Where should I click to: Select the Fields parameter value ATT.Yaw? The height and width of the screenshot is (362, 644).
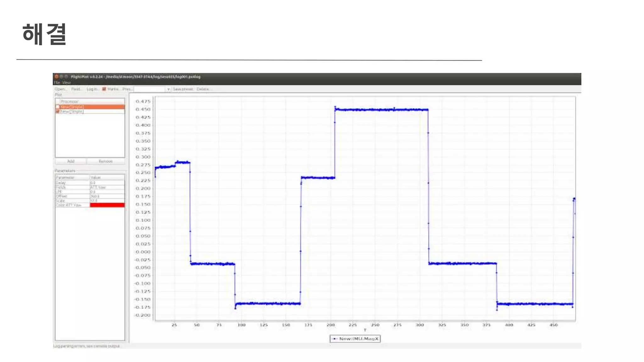click(107, 187)
